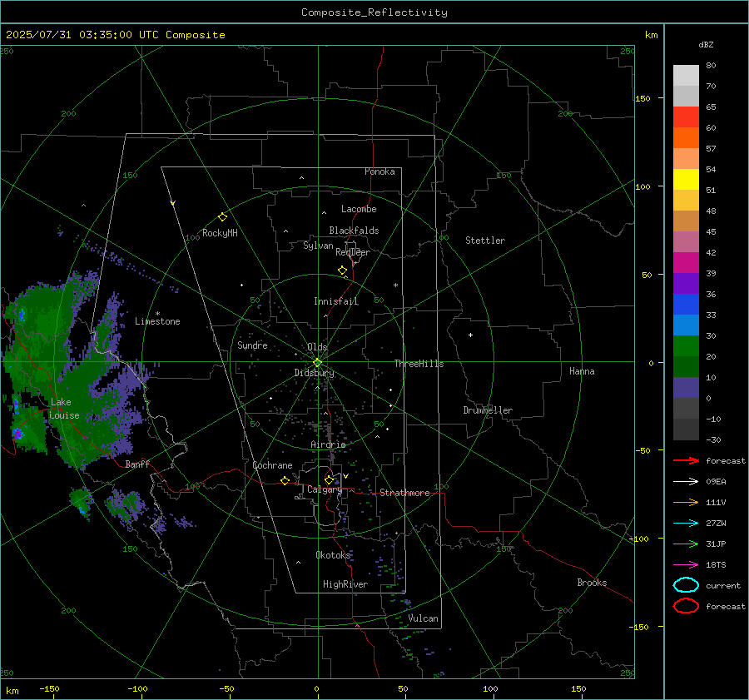This screenshot has height=700, width=749.
Task: Click the red forecast arrow legend icon
Action: coord(686,460)
